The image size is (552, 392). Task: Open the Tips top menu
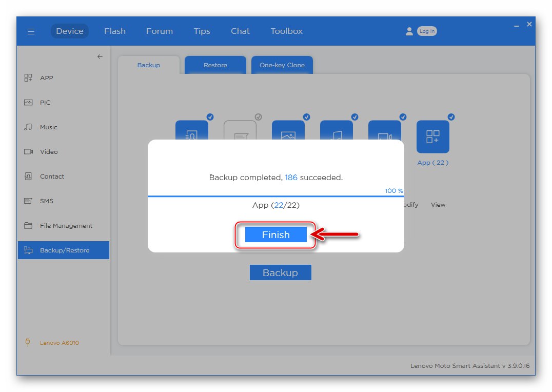(202, 31)
